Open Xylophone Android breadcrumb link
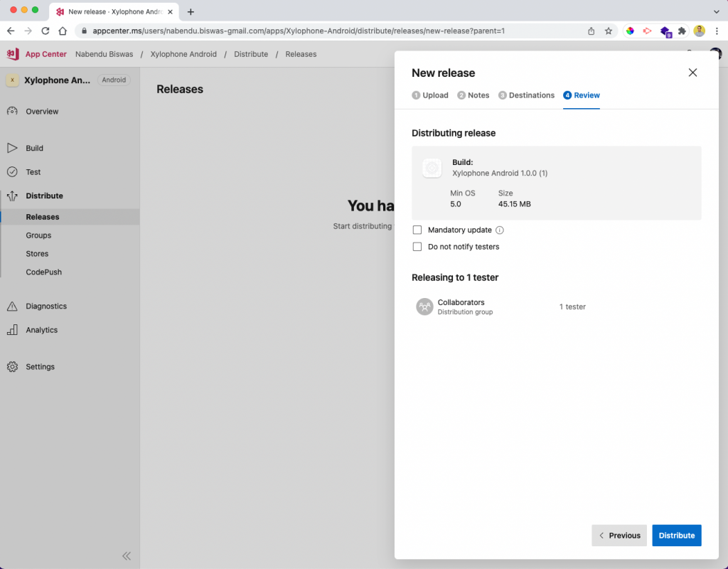The height and width of the screenshot is (569, 728). pyautogui.click(x=183, y=54)
